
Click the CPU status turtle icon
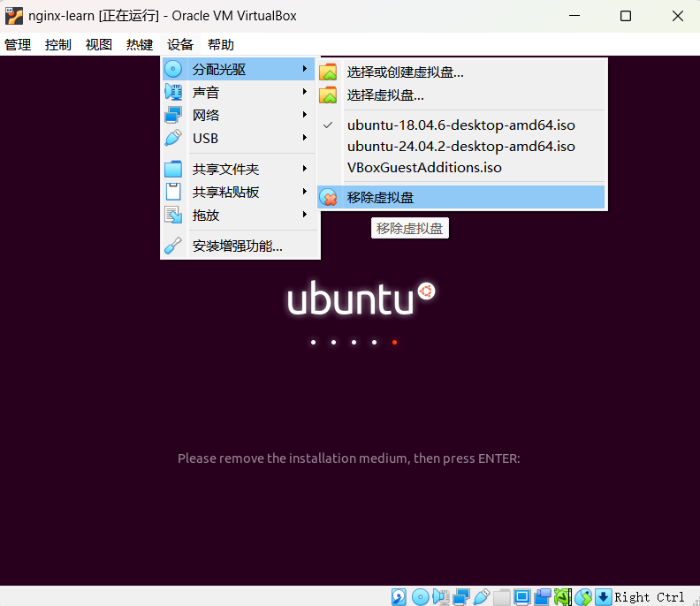pos(562,596)
